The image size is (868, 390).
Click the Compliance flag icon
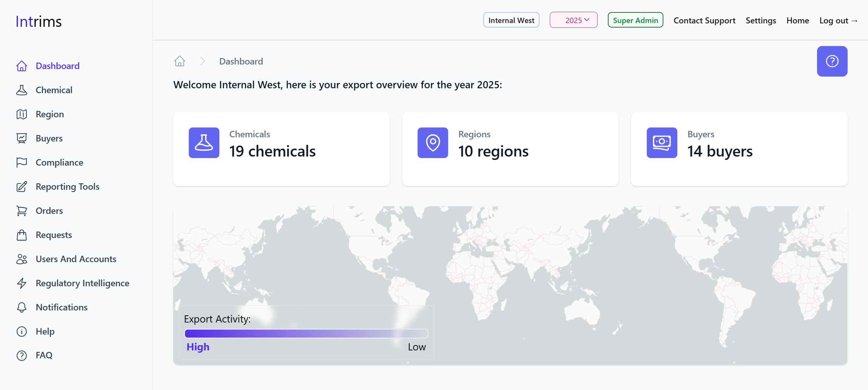pyautogui.click(x=22, y=163)
